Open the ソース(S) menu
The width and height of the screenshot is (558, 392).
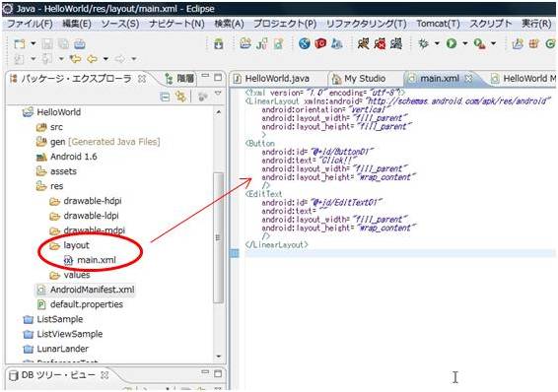tap(120, 25)
